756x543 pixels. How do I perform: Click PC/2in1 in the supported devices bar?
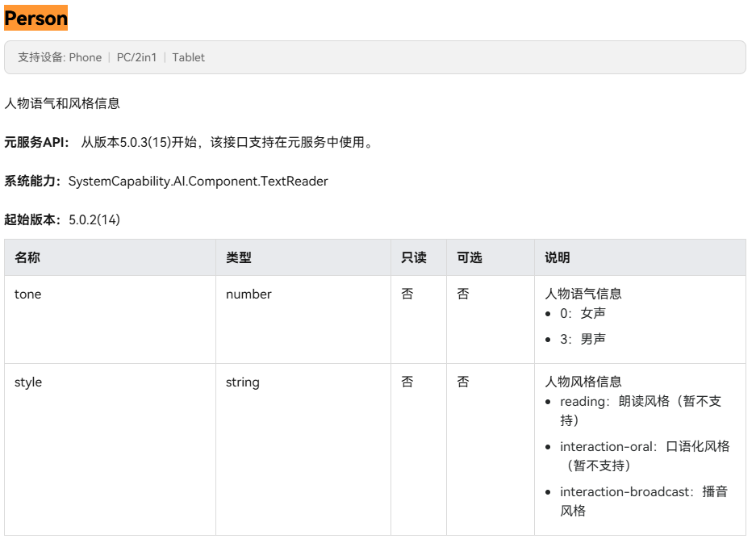point(136,57)
